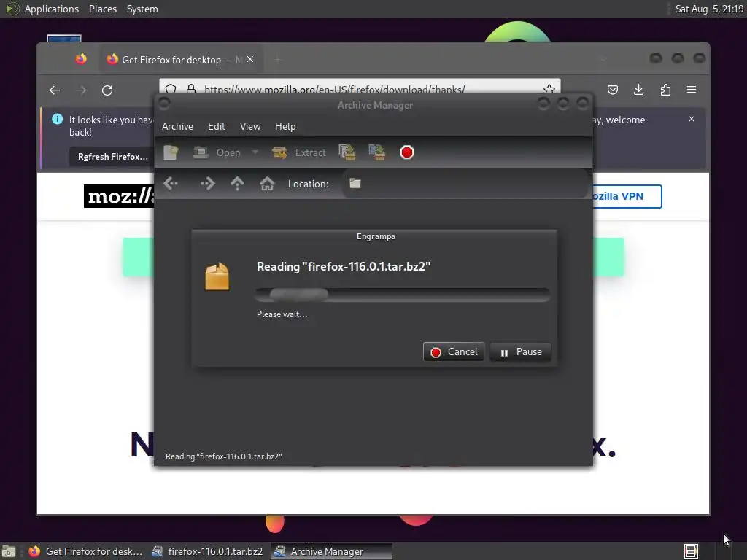The height and width of the screenshot is (560, 747).
Task: Click the Engrampa package box icon
Action: pos(217,276)
